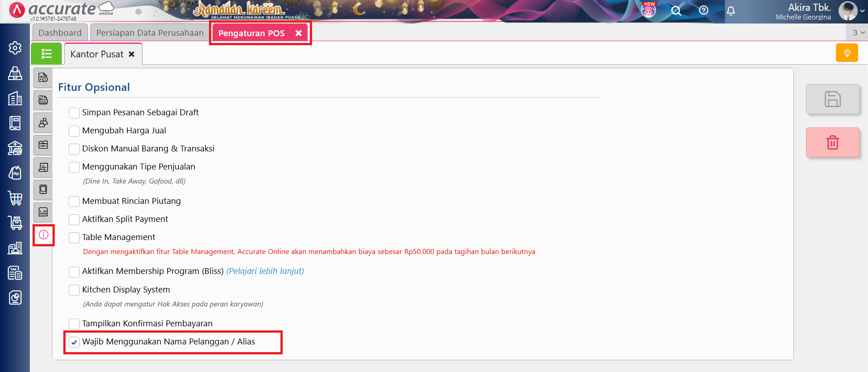Image resolution: width=868 pixels, height=372 pixels.
Task: Open the Persiapan Data Perusahaan tab
Action: coord(150,33)
